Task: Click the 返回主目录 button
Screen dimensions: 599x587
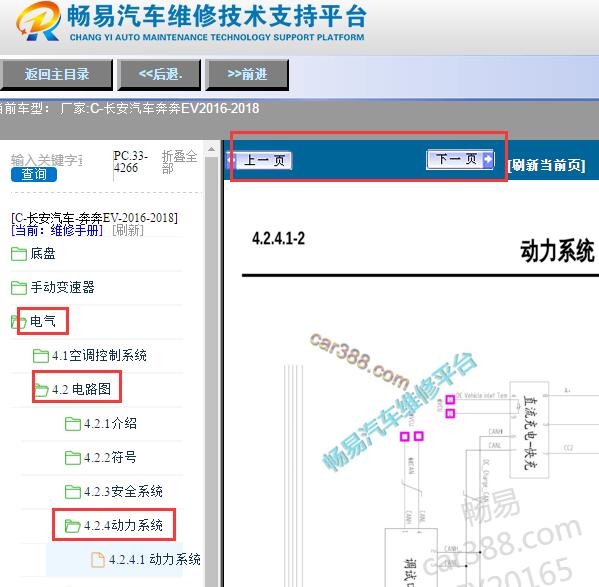Action: (x=56, y=74)
